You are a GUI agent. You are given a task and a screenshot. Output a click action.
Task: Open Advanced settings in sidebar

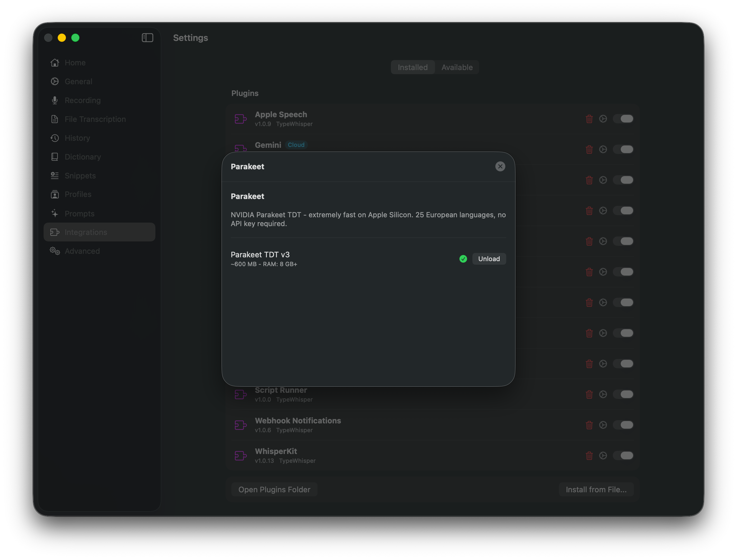pos(82,251)
